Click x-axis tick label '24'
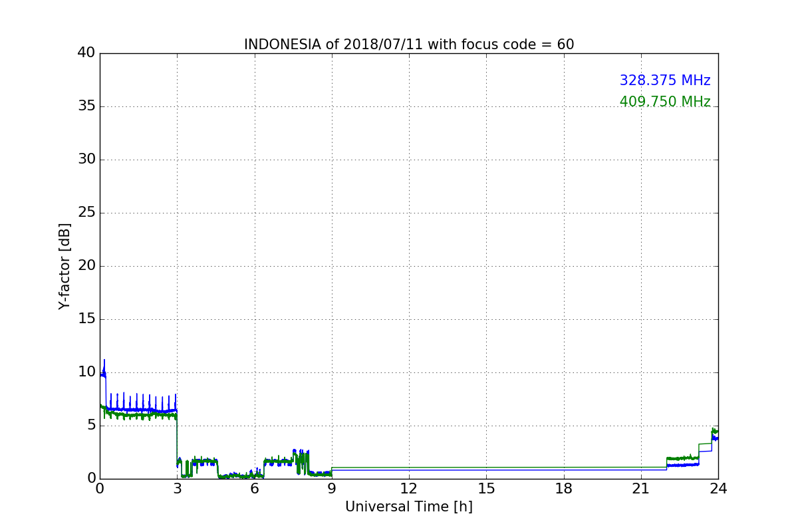 tap(718, 489)
